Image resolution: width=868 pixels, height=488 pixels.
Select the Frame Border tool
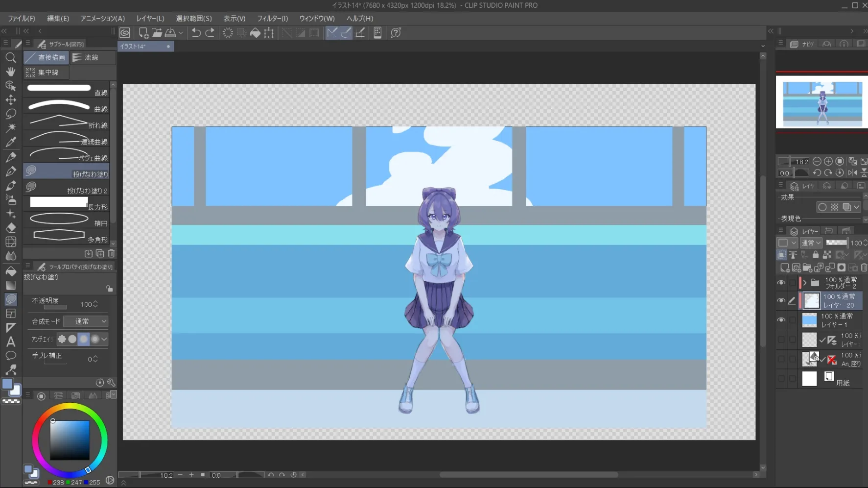click(x=10, y=314)
